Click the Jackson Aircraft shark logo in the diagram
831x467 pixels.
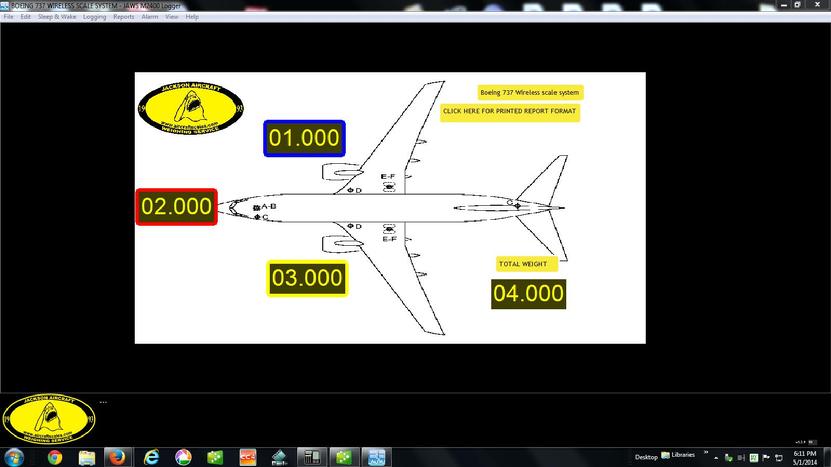(191, 108)
